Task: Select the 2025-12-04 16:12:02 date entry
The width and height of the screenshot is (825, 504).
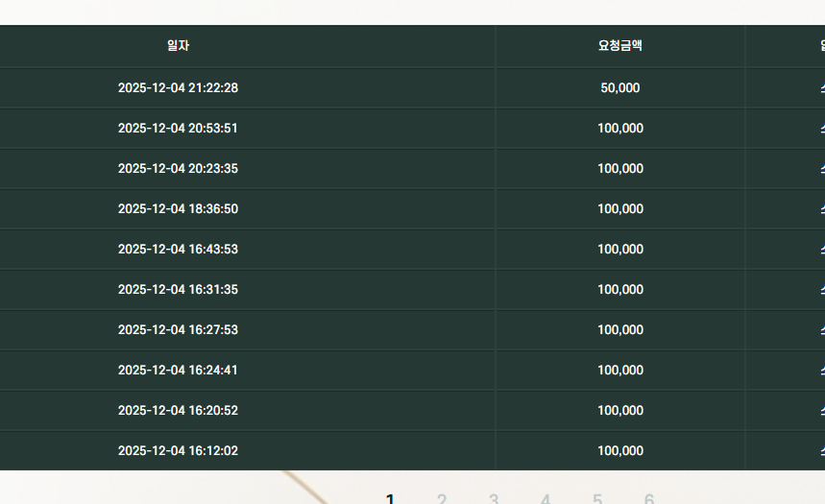Action: tap(178, 451)
